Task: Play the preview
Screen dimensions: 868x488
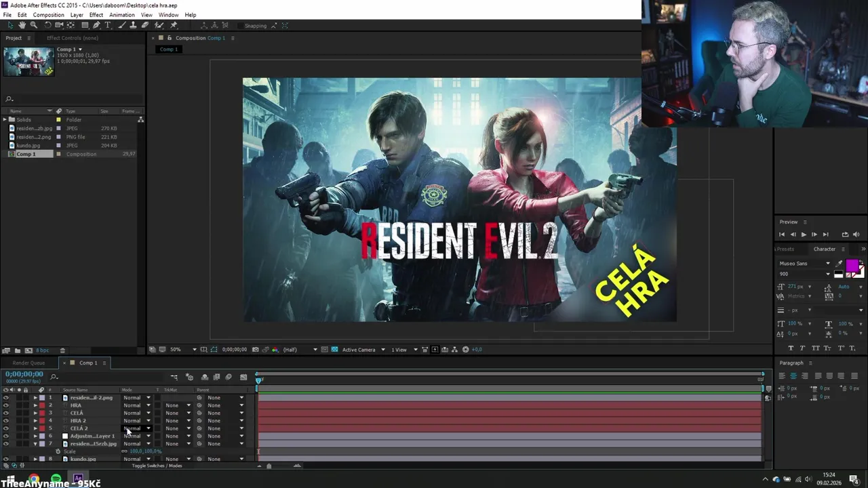Action: tap(804, 235)
